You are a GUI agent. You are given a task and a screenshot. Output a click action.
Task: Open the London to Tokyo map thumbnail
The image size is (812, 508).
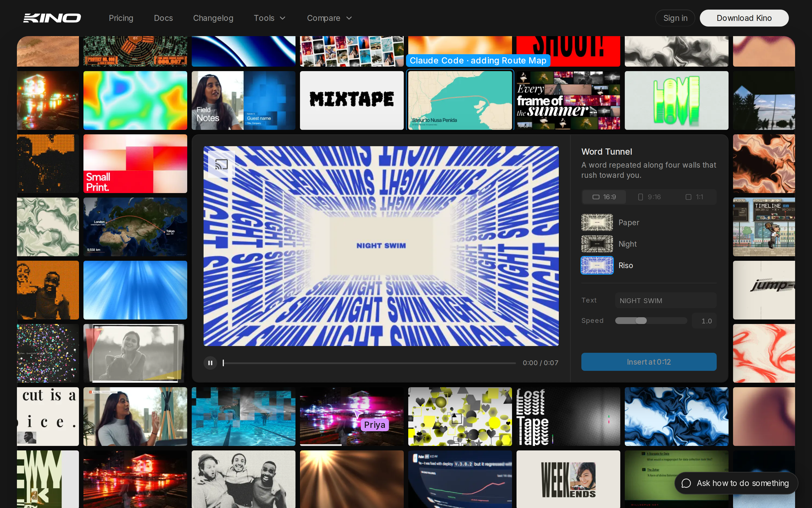click(x=135, y=227)
